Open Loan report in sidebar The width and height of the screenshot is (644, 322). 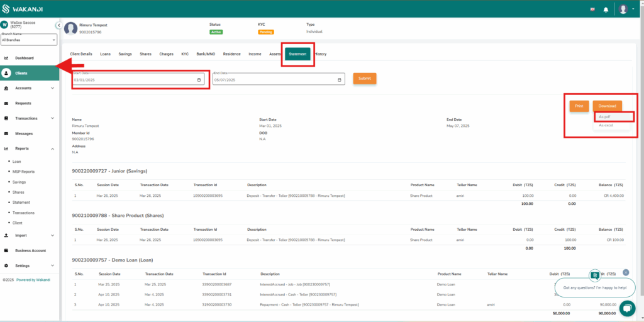16,162
